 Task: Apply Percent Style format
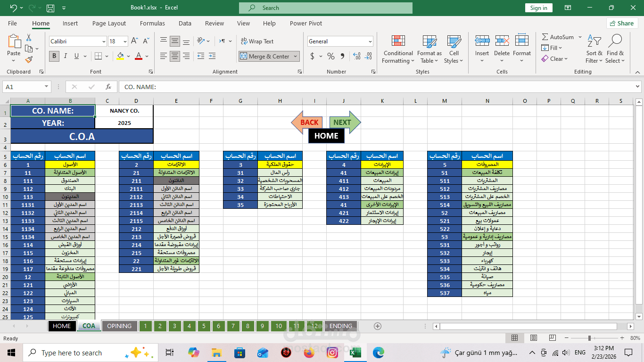[x=331, y=56]
